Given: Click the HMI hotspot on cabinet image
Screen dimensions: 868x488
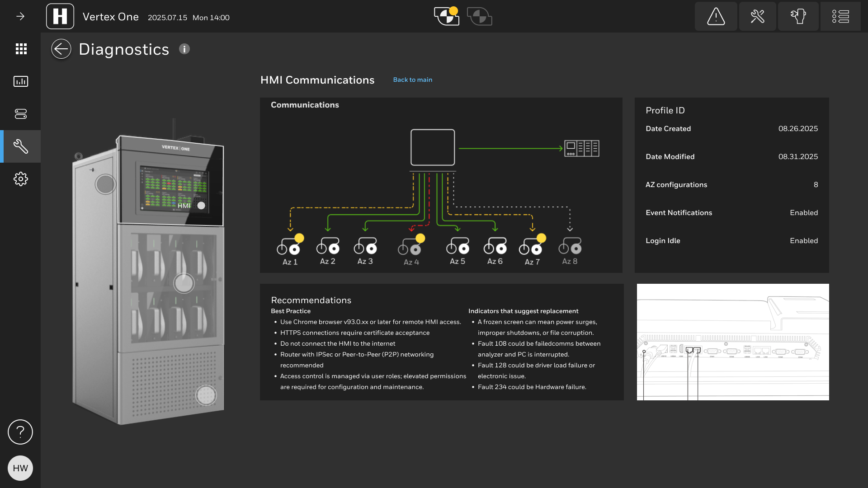Looking at the screenshot, I should 201,206.
